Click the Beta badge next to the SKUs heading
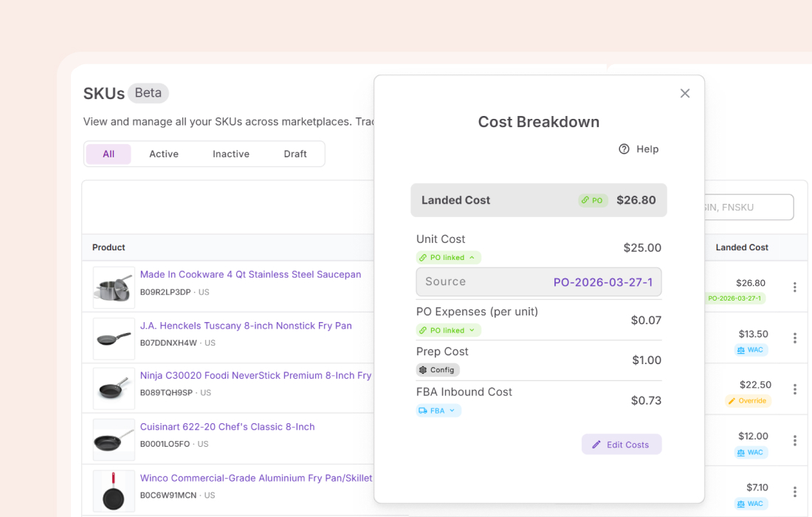 pos(148,93)
